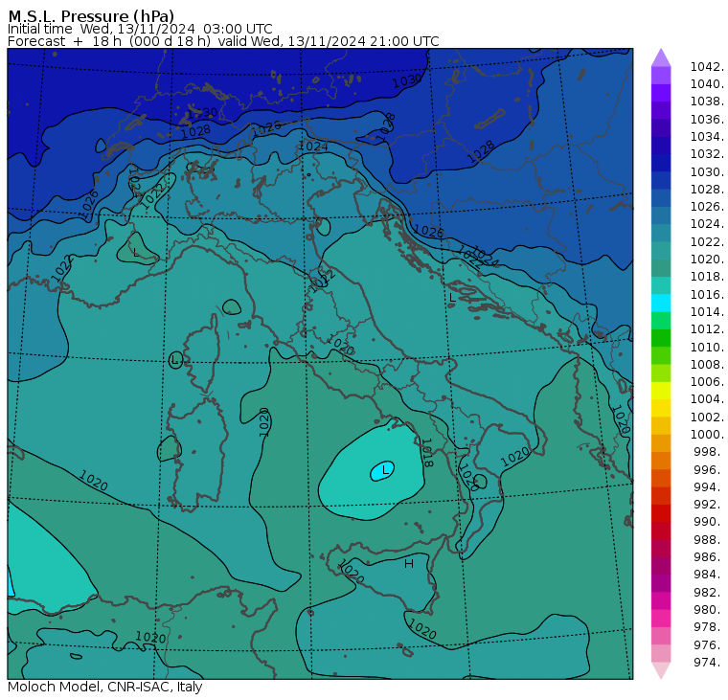This screenshot has width=728, height=700.
Task: Click the '990.' legend label
Action: (709, 522)
